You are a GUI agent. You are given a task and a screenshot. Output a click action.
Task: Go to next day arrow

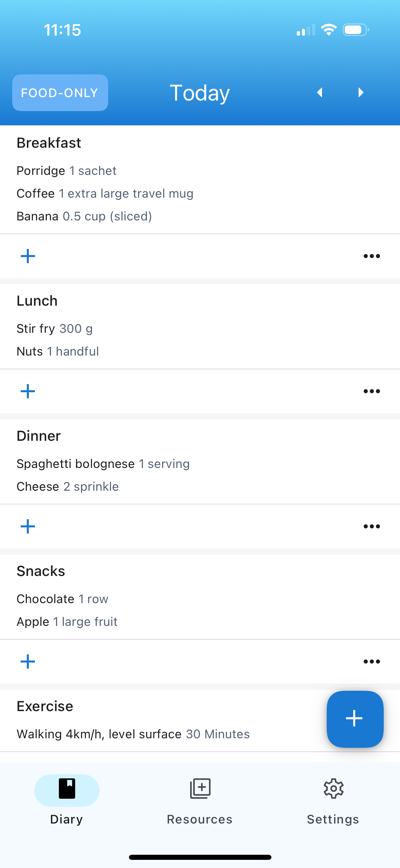pos(361,92)
